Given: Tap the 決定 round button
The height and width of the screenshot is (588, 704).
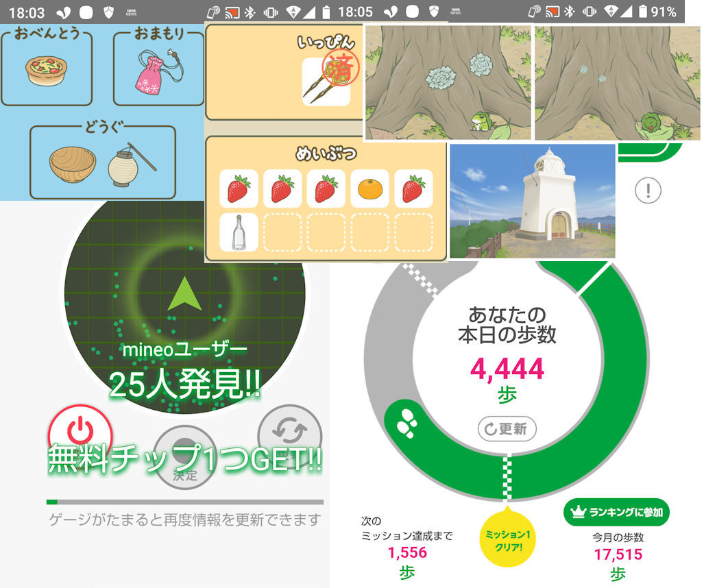Looking at the screenshot, I should pyautogui.click(x=184, y=456).
